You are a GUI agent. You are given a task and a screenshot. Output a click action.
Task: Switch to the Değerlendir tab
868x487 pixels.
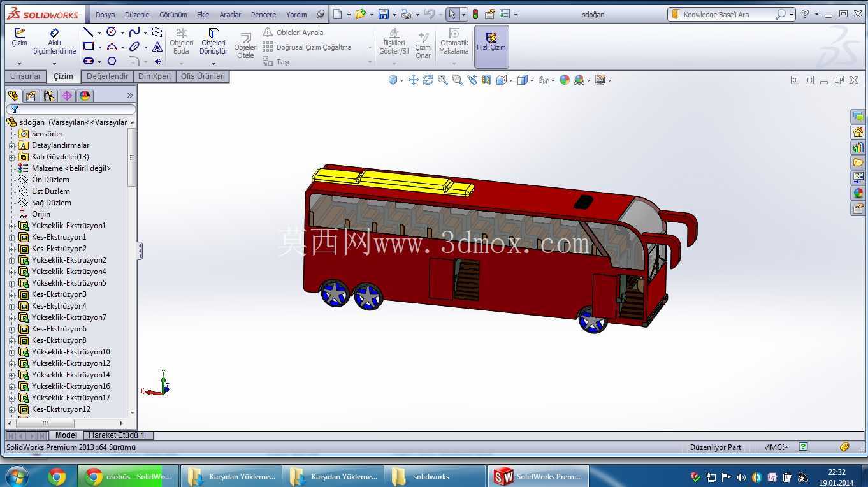pos(107,76)
